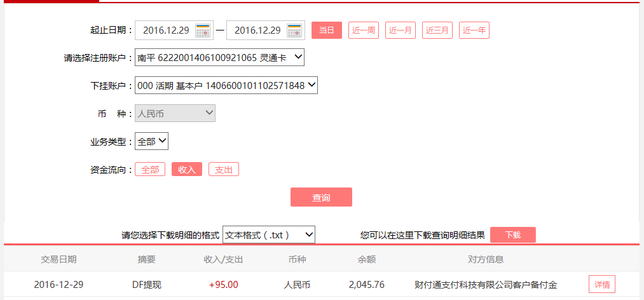Select 全部 for fund flow direction
Viewport: 644px width, 300px height.
[x=149, y=170]
